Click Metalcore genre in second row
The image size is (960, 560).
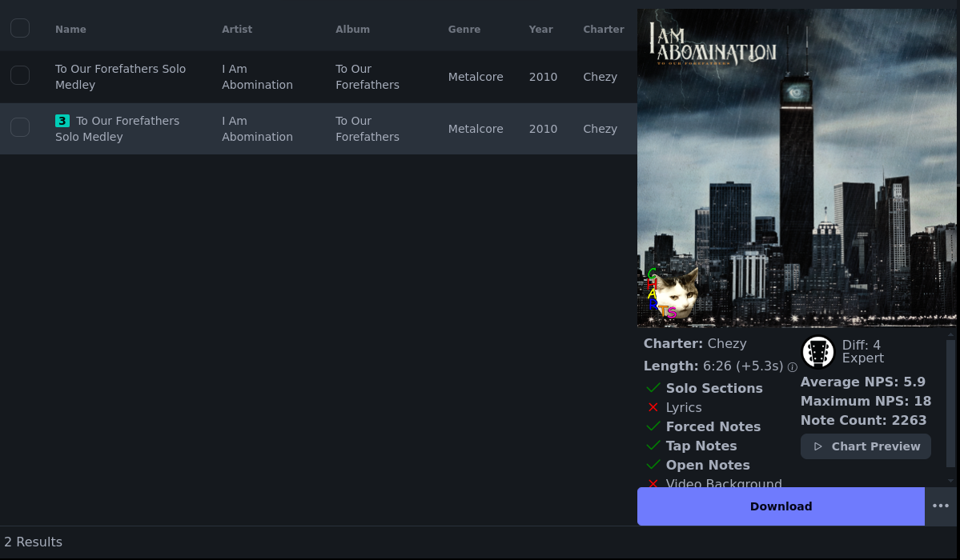pos(476,129)
